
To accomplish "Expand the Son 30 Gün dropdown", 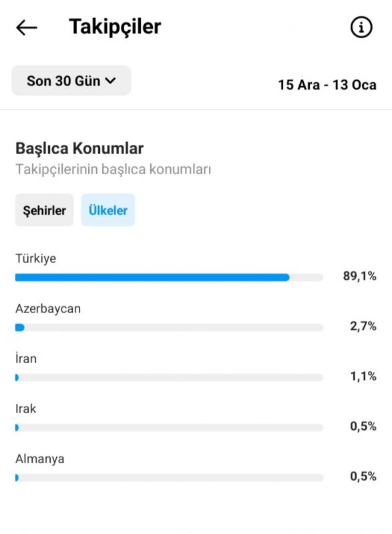I will (71, 81).
